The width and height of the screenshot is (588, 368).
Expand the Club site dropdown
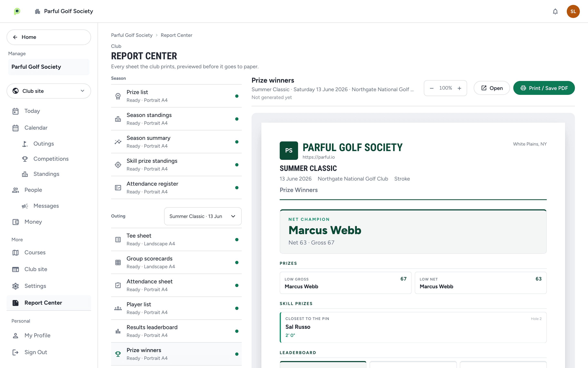click(49, 91)
